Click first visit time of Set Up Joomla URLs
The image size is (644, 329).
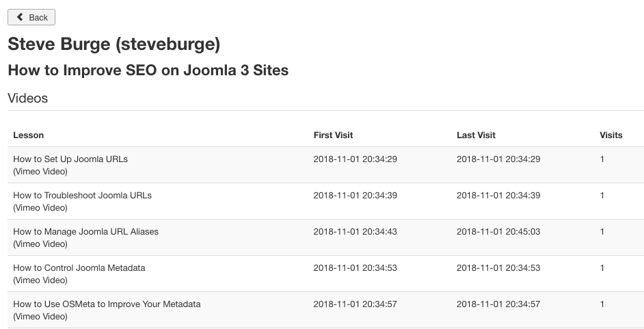(355, 159)
